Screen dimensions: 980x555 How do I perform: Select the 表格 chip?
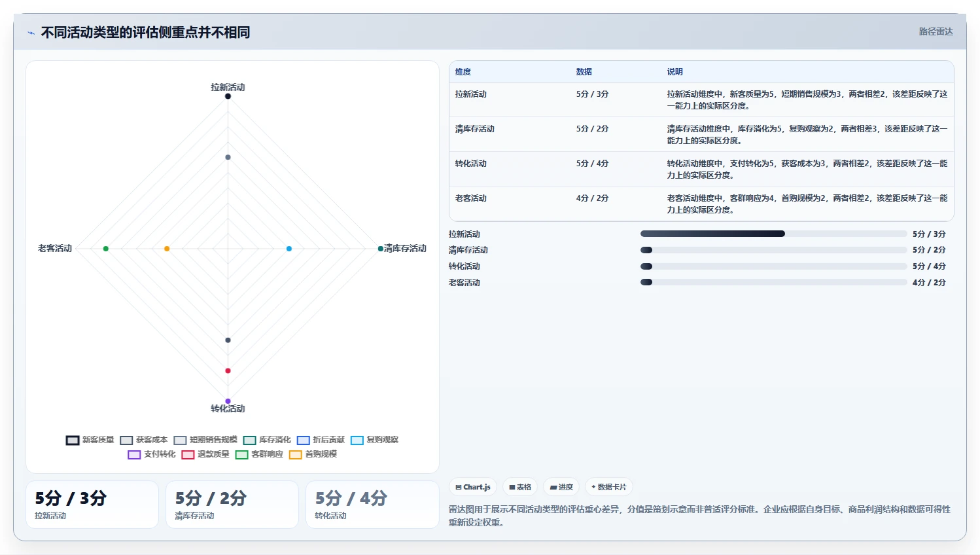coord(520,487)
